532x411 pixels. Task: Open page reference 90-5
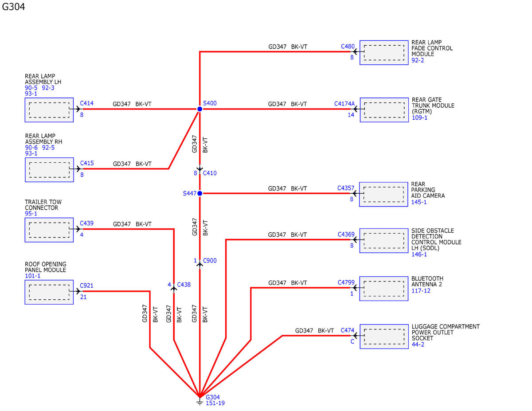click(31, 88)
